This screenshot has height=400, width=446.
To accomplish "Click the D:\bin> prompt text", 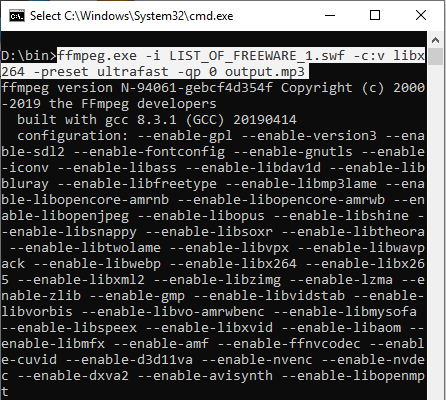I will 29,56.
